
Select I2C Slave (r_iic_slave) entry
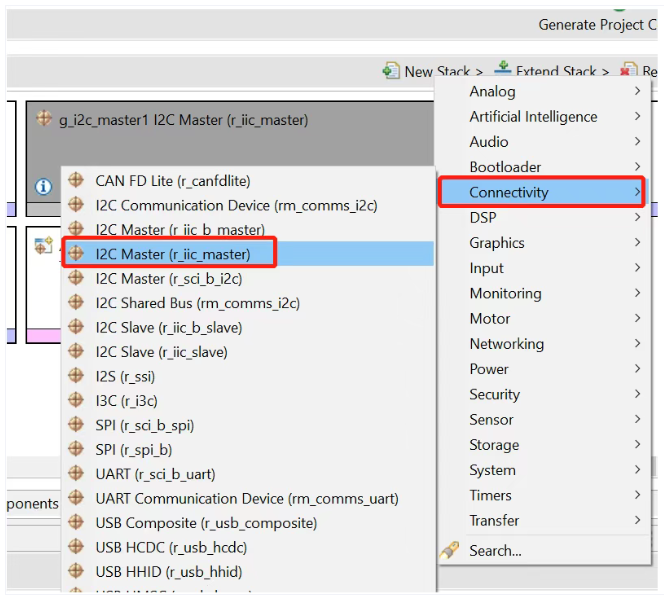(248, 352)
